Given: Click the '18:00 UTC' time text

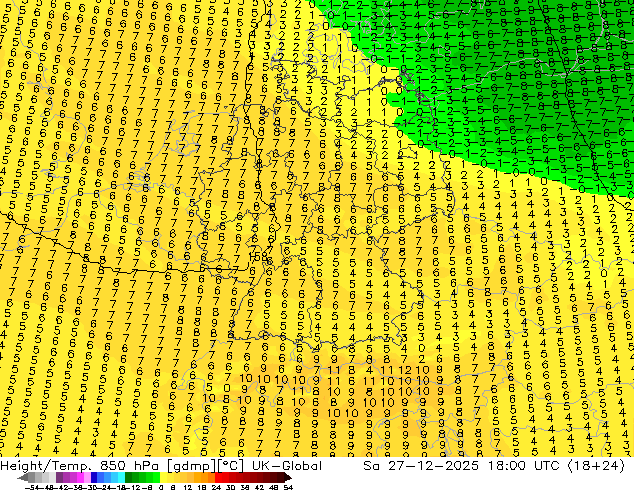Looking at the screenshot, I should (x=523, y=466).
